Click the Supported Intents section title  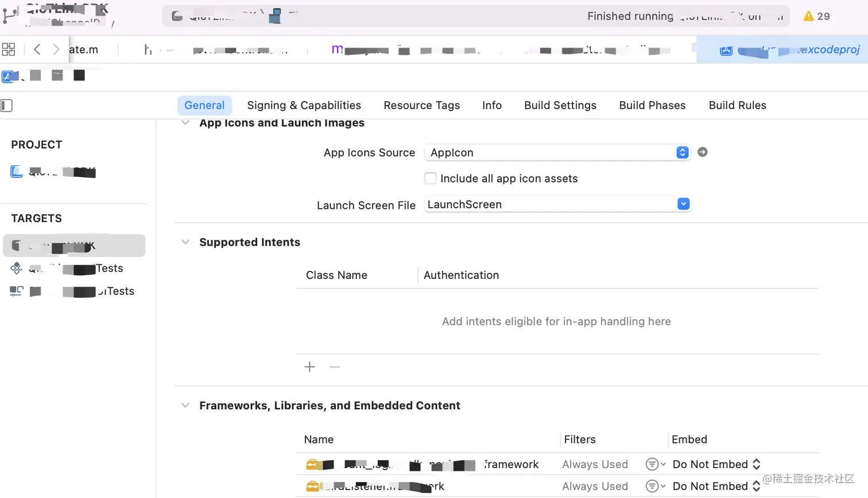(x=250, y=242)
